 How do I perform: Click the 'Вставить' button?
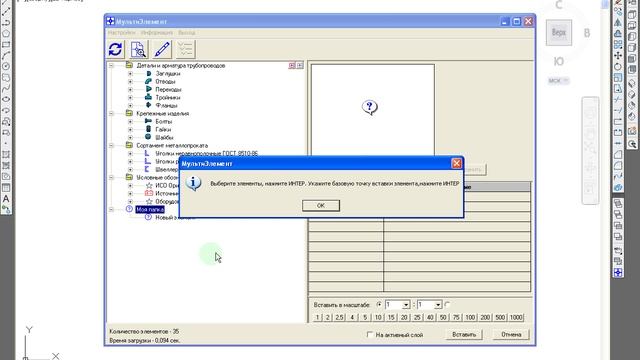click(x=464, y=335)
